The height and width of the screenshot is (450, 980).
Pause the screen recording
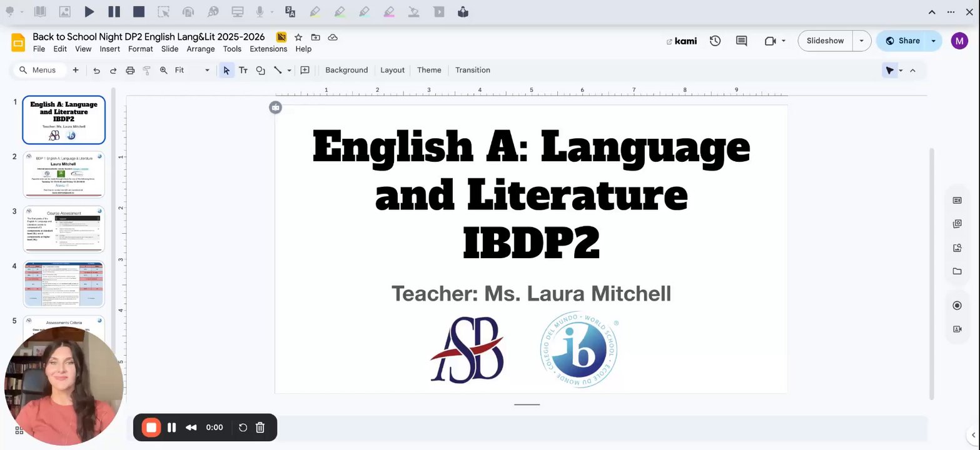[171, 427]
